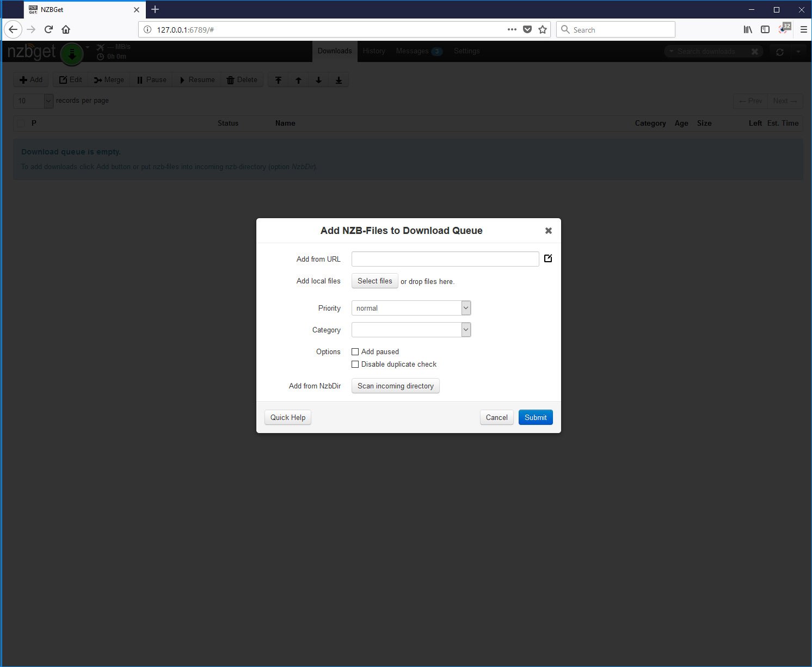Click the site information icon in address bar
The width and height of the screenshot is (812, 667).
[147, 29]
